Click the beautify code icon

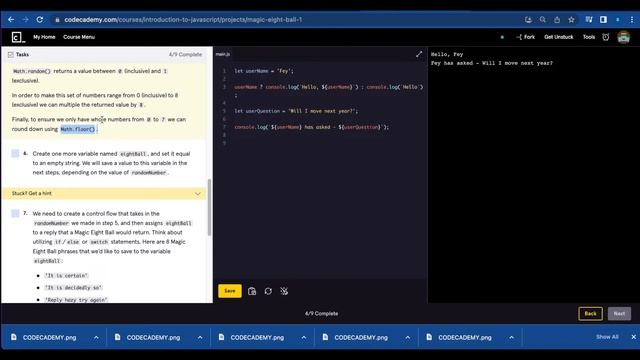(x=284, y=291)
